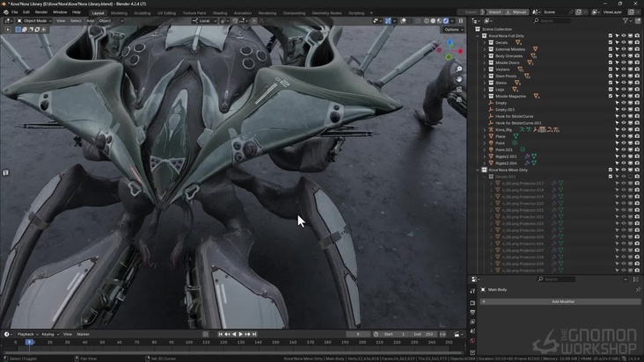Click the current frame number field
This screenshot has width=644, height=362.
[x=358, y=334]
